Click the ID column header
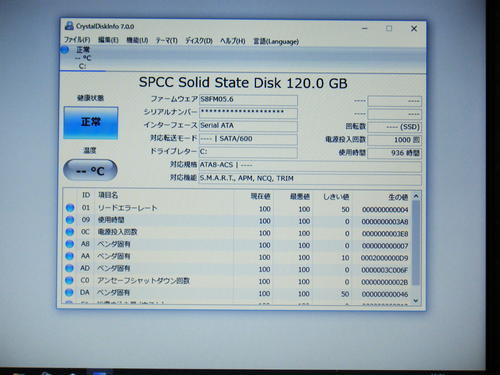This screenshot has height=375, width=500. (x=86, y=195)
